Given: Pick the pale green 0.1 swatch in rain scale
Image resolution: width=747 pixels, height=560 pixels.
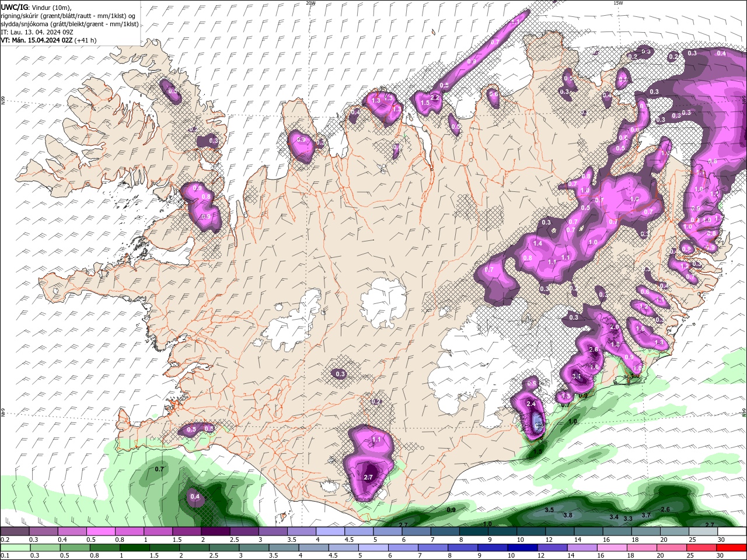Looking at the screenshot, I should coord(15,548).
